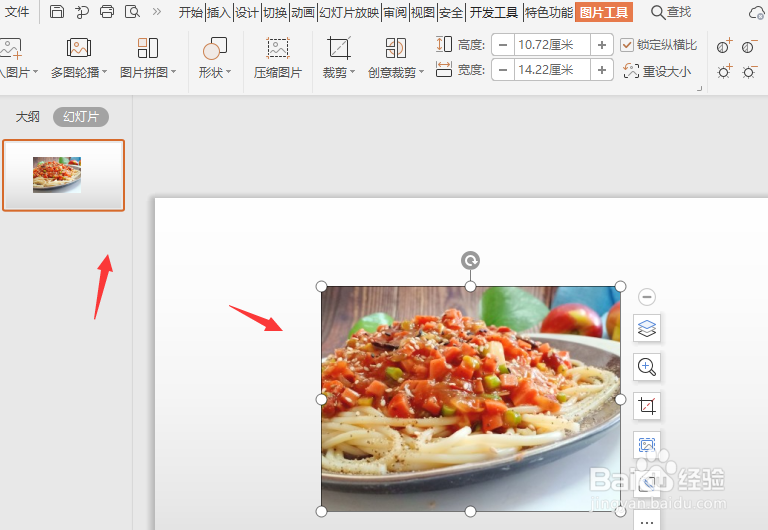Switch to the 动画 tab

pos(303,12)
